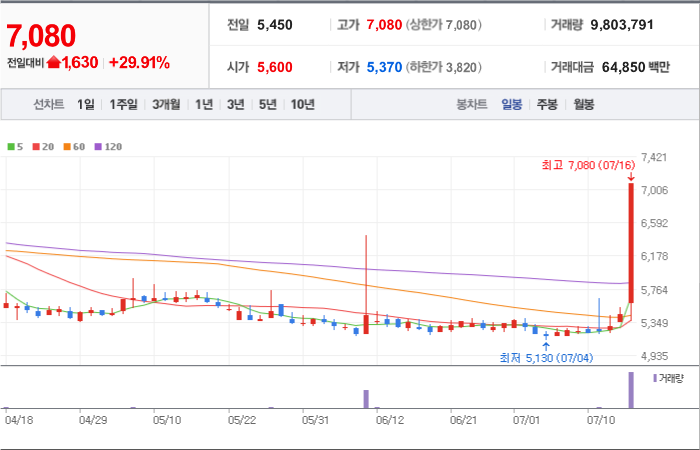
Task: Click the 04/18 date axis label
Action: pos(19,421)
